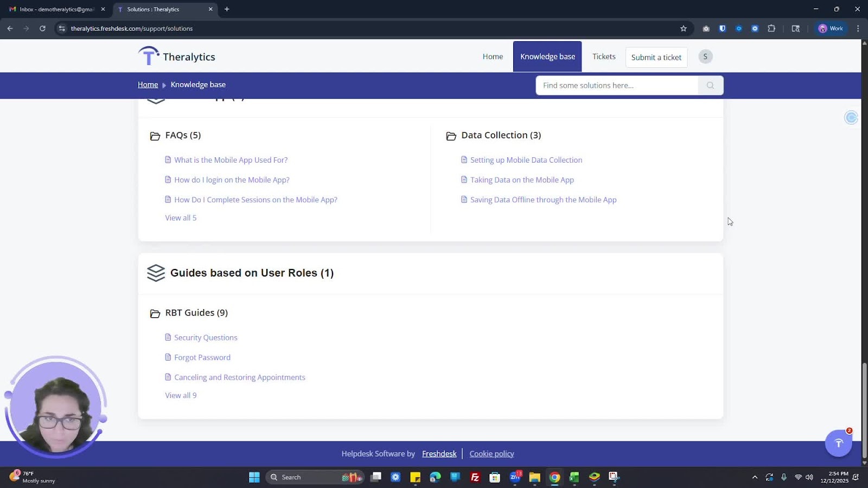Open the Tickets tab
This screenshot has width=868, height=488.
604,56
